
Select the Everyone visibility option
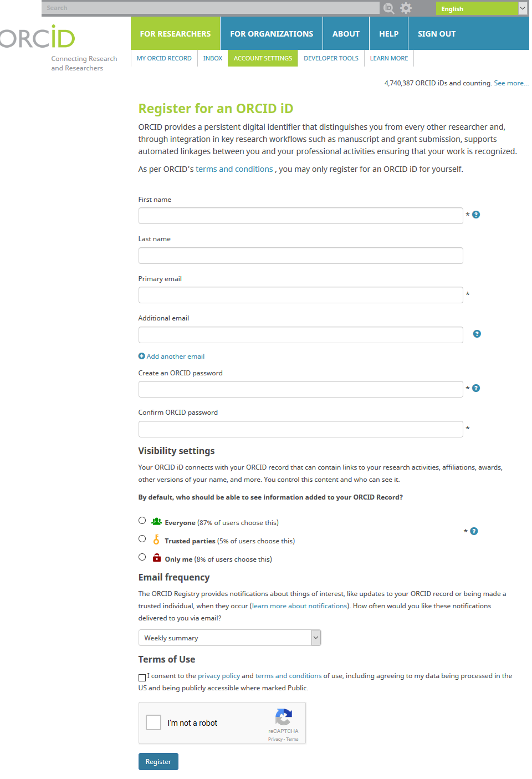142,521
